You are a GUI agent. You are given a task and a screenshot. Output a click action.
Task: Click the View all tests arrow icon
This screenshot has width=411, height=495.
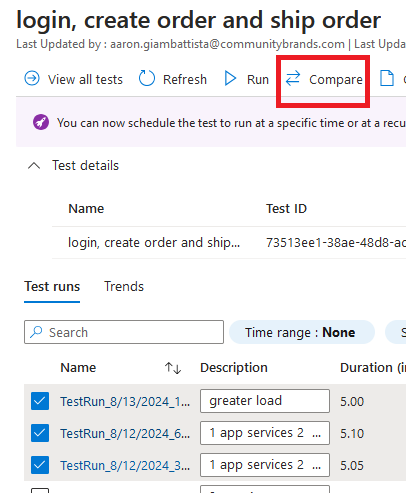click(x=32, y=79)
